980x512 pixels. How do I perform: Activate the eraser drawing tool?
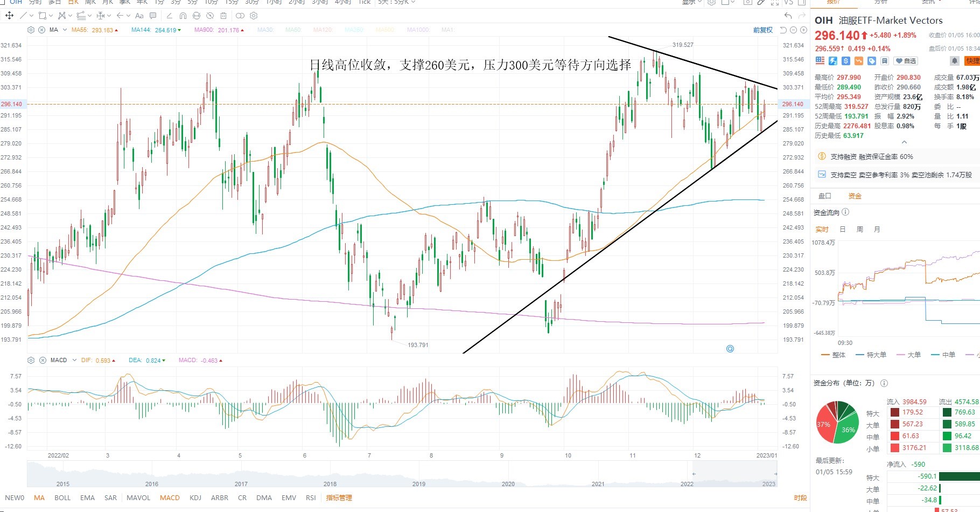pos(170,16)
